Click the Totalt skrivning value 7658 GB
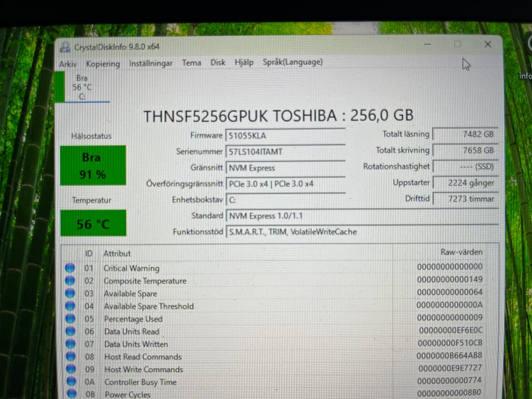The image size is (532, 399). point(465,150)
